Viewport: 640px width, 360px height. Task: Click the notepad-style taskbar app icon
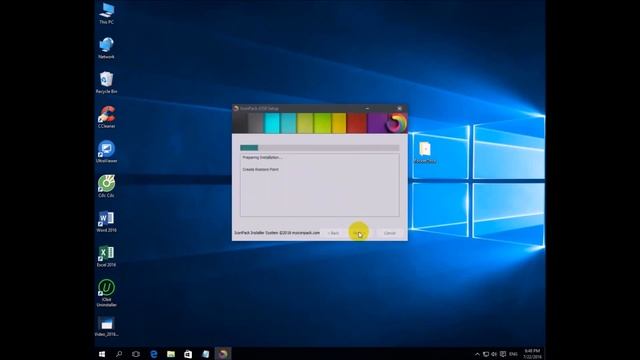205,354
